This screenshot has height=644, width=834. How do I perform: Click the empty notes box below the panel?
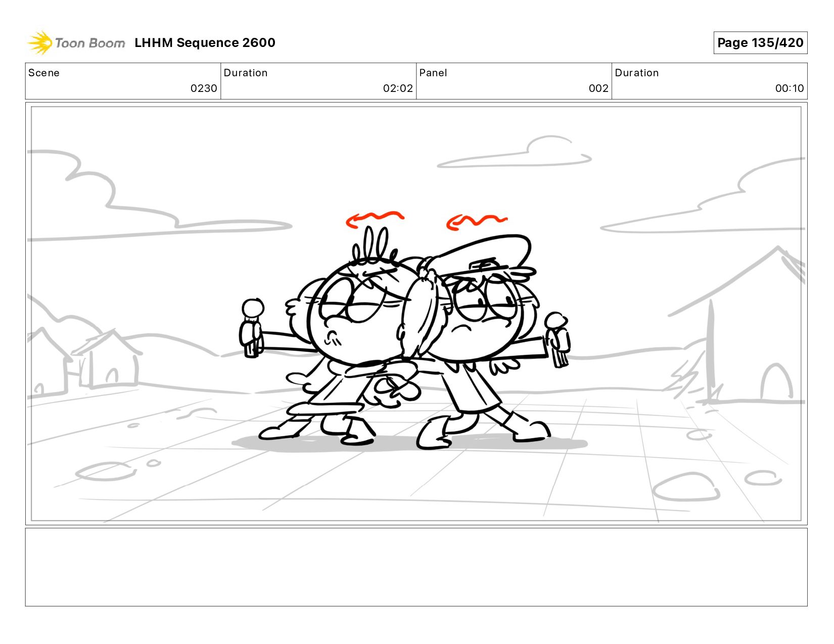(416, 567)
